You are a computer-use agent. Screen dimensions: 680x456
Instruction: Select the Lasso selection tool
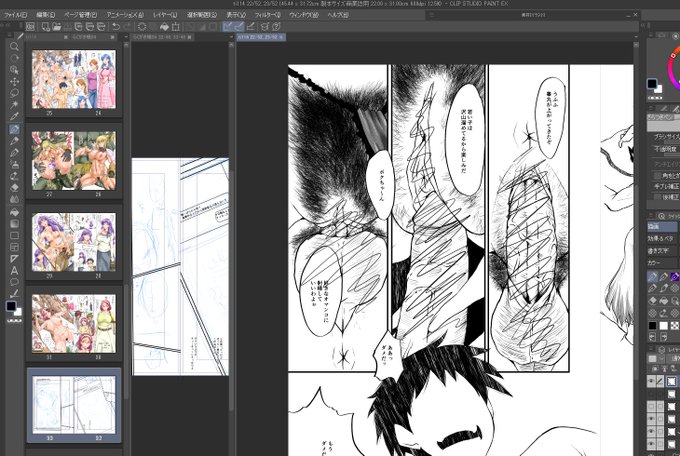point(14,93)
